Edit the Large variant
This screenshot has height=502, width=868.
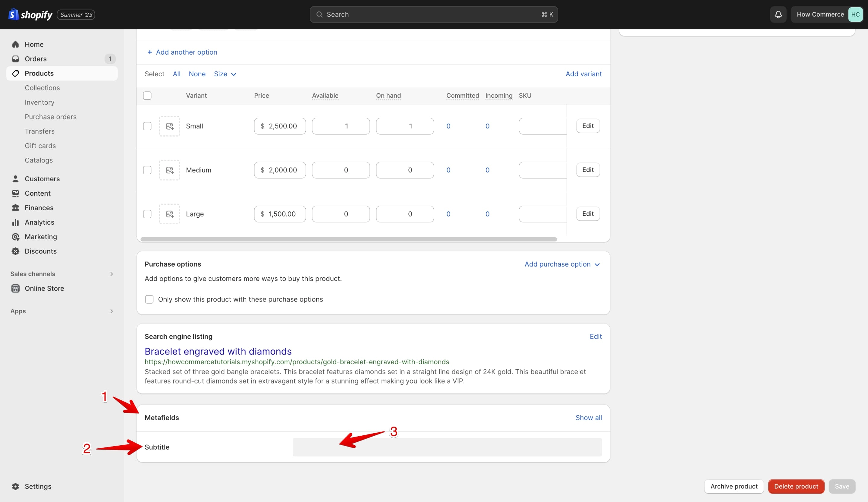click(x=588, y=214)
